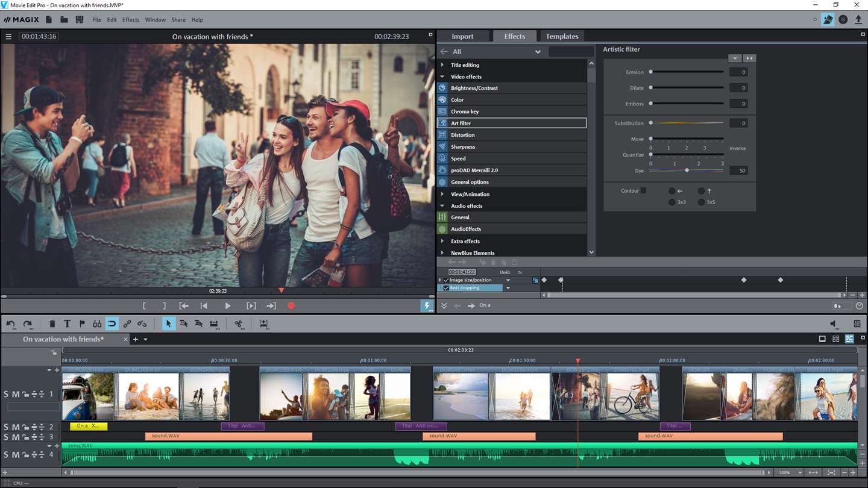Click the Dye slider handle
This screenshot has width=868, height=488.
coord(687,170)
